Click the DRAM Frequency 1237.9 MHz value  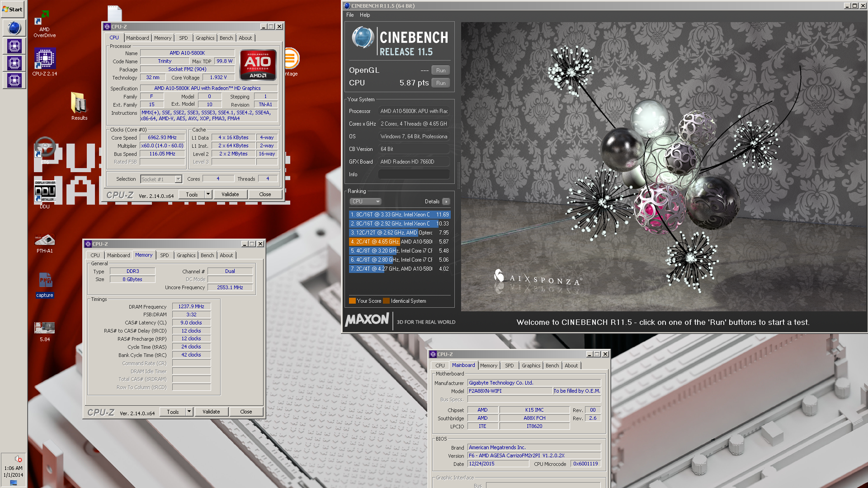click(191, 306)
